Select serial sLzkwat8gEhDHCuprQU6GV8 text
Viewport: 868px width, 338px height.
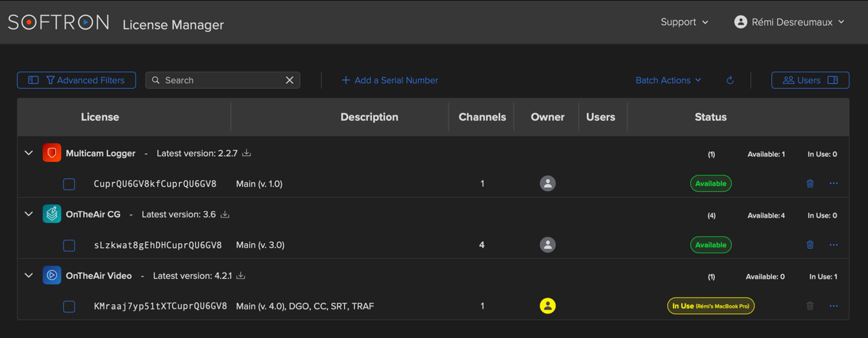(158, 245)
